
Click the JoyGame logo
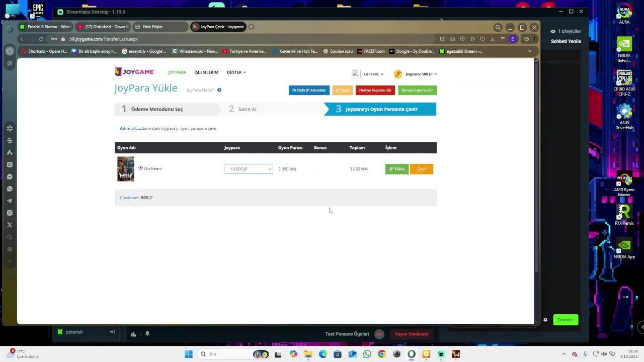pyautogui.click(x=134, y=72)
